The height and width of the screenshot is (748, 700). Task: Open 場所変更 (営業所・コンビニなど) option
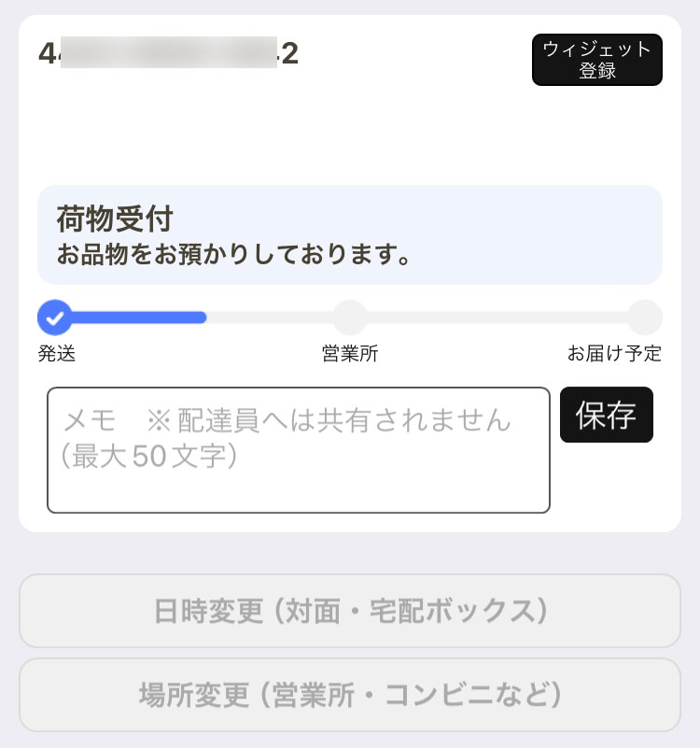350,695
